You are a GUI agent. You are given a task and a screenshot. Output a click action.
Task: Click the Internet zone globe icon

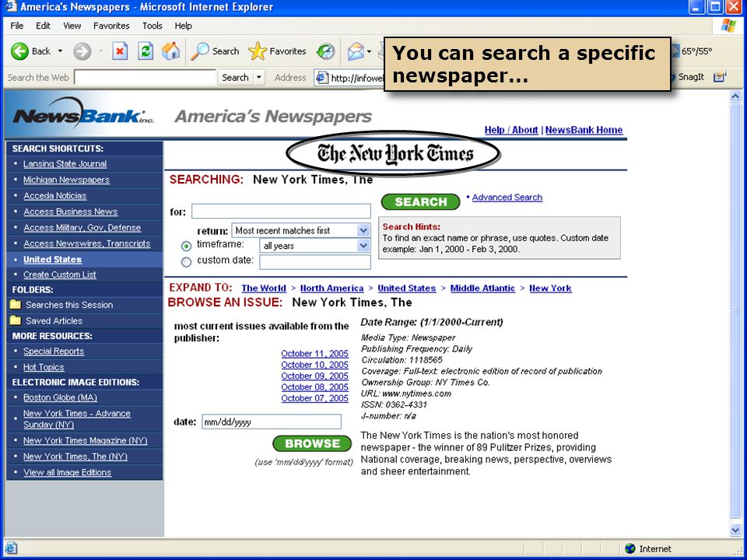(x=630, y=548)
